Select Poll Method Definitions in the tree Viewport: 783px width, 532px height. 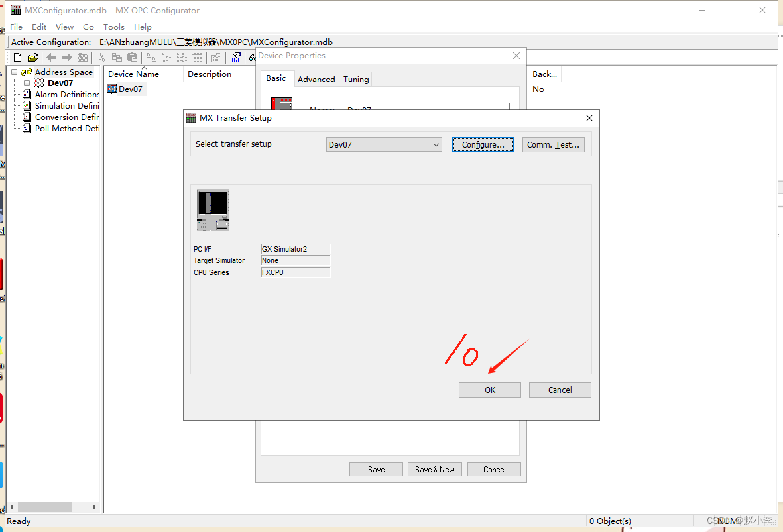[x=67, y=129]
